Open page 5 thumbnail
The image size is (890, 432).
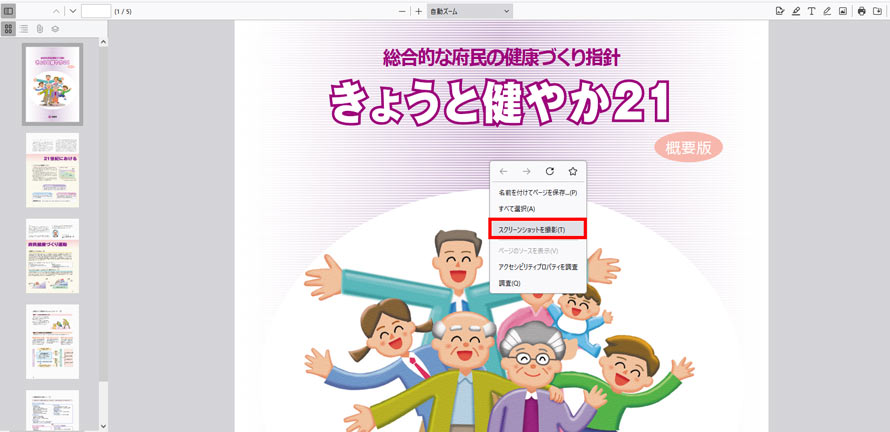point(53,410)
